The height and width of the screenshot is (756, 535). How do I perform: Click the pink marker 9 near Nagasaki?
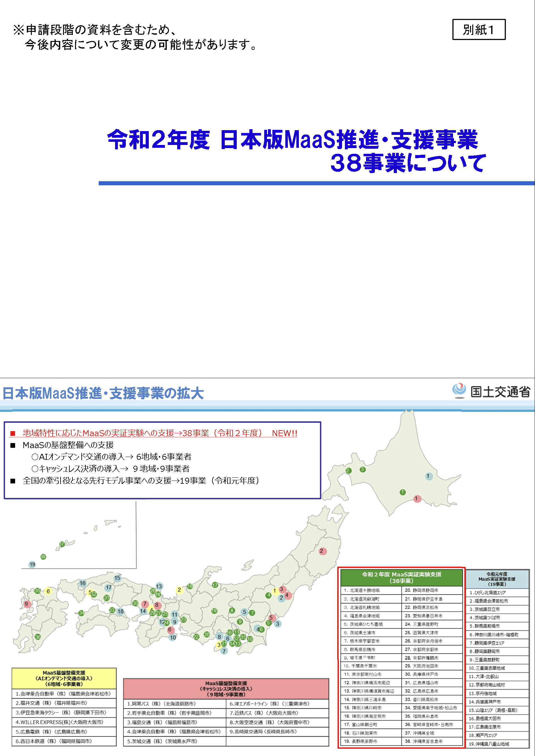coord(27,604)
